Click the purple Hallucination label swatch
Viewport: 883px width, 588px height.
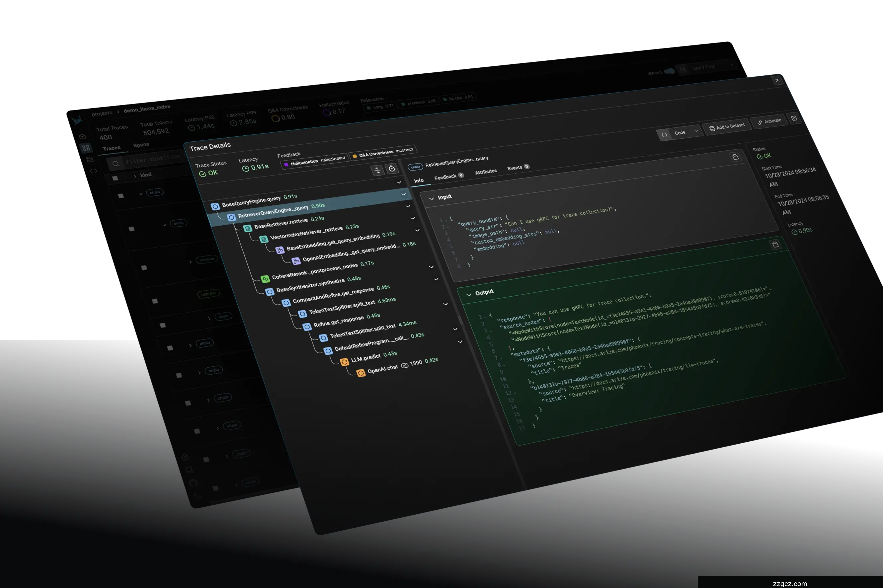point(286,164)
